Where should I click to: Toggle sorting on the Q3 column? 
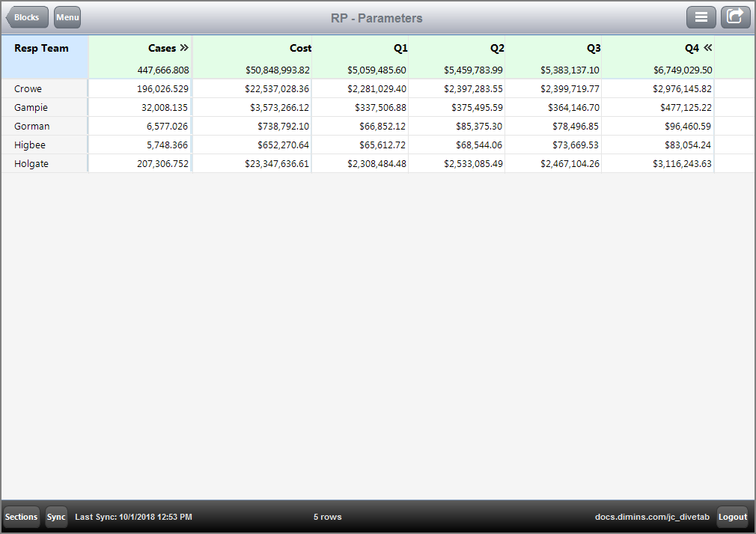pos(593,47)
